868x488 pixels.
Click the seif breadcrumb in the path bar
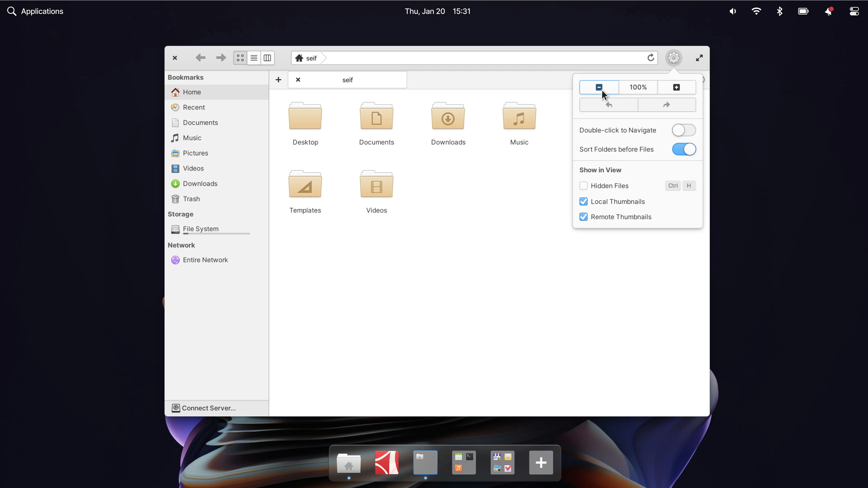311,58
